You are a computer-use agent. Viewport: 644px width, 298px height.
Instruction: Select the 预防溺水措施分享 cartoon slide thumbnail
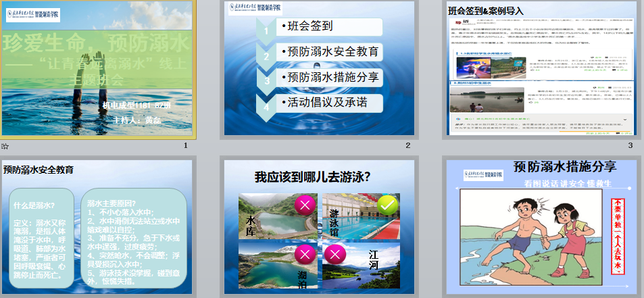541,226
